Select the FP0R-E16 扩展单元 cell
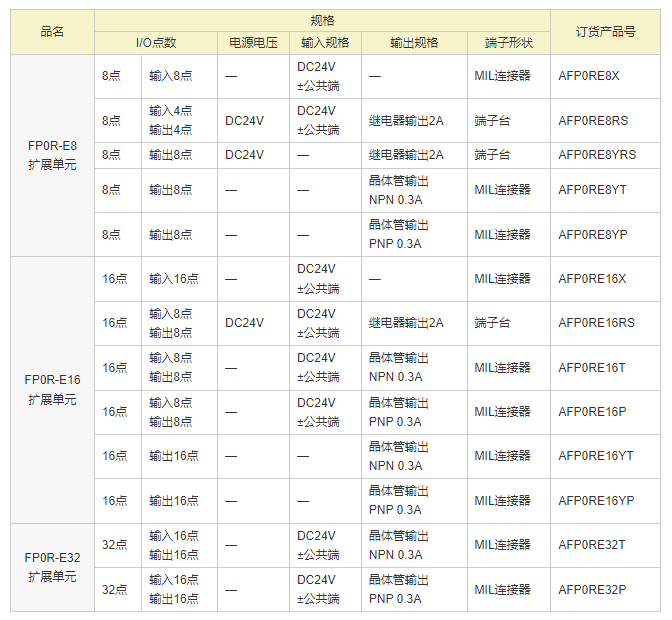The image size is (672, 620). pos(52,390)
